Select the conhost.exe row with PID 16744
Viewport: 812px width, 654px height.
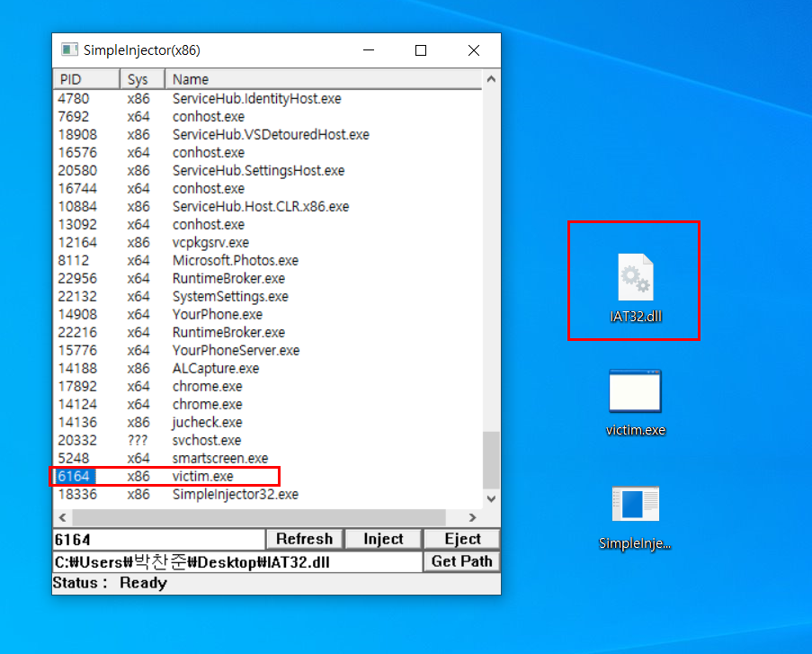267,189
